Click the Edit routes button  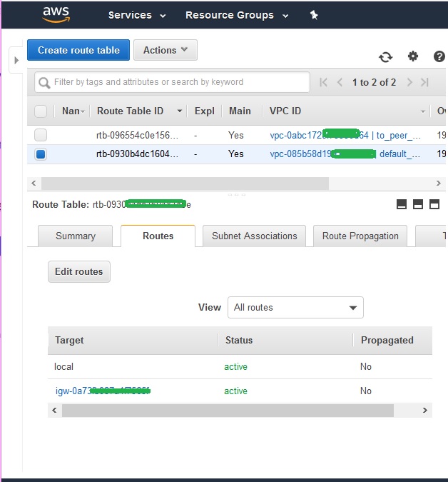point(79,272)
